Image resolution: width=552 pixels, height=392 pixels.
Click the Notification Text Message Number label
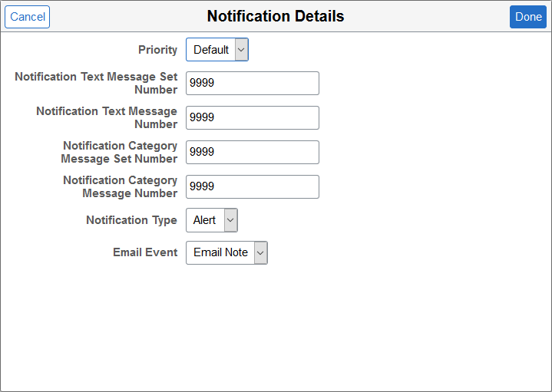click(107, 117)
